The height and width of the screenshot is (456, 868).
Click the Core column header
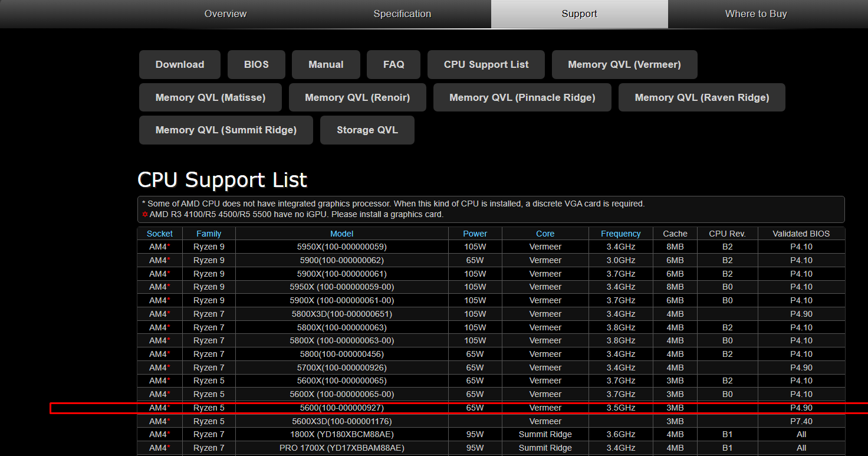coord(545,234)
